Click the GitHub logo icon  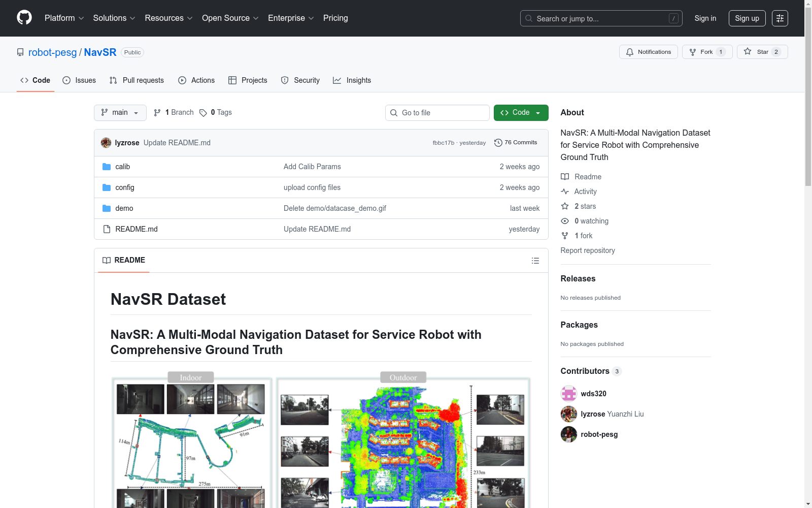pos(24,18)
